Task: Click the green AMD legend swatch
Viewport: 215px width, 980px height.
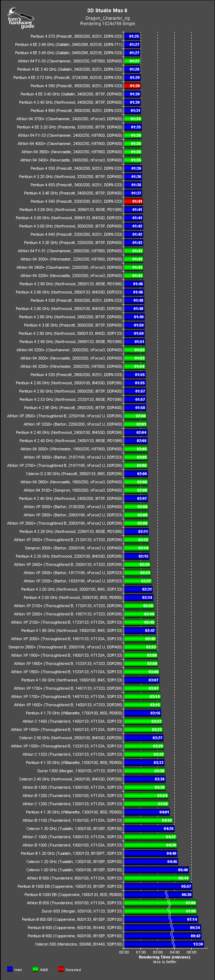Action: (36, 969)
